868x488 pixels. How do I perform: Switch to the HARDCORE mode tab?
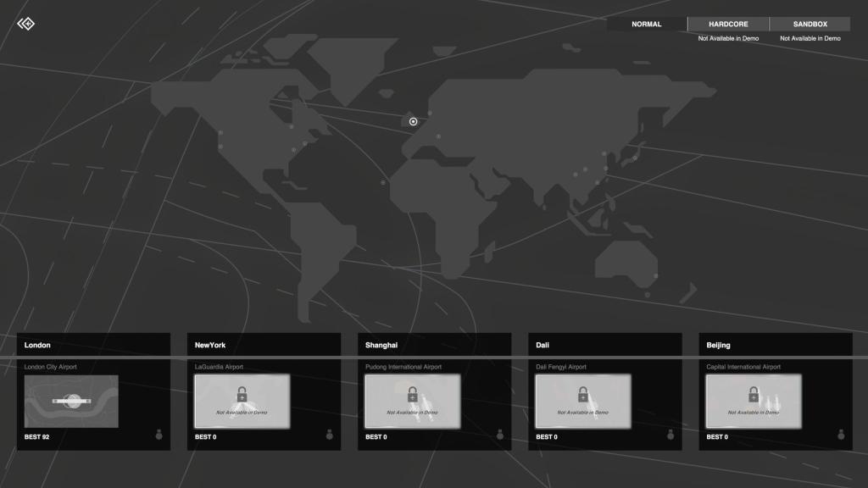[728, 25]
